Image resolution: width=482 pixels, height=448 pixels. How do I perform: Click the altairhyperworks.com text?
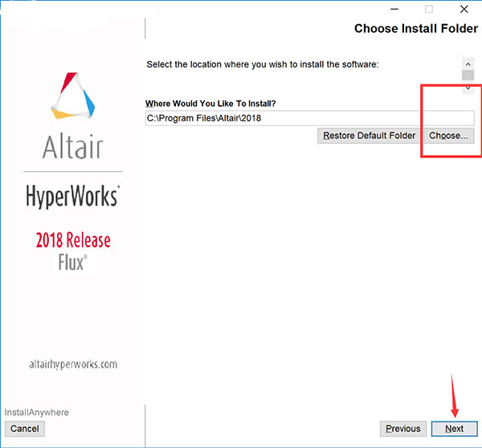(73, 365)
